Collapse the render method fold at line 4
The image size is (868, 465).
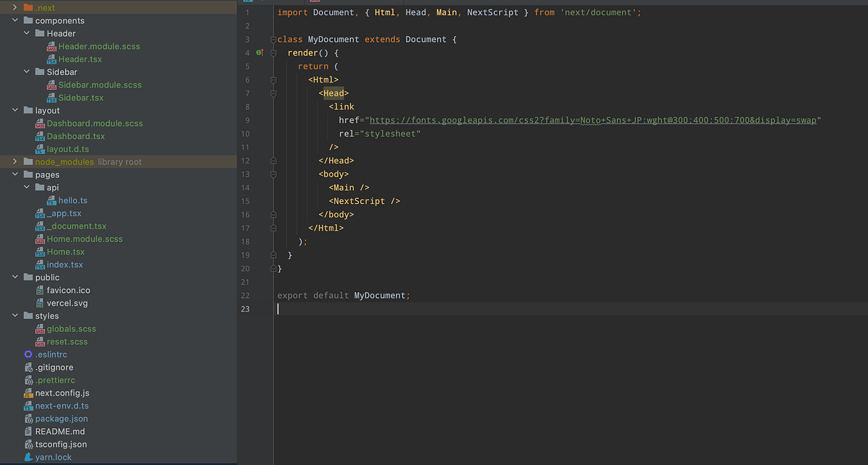[x=273, y=52]
